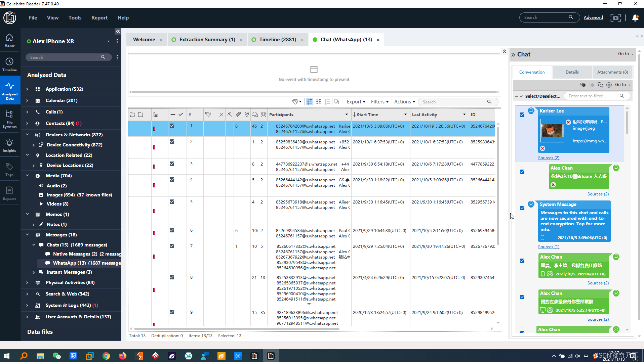Switch to the Timeline (2881) tab

pos(278,40)
